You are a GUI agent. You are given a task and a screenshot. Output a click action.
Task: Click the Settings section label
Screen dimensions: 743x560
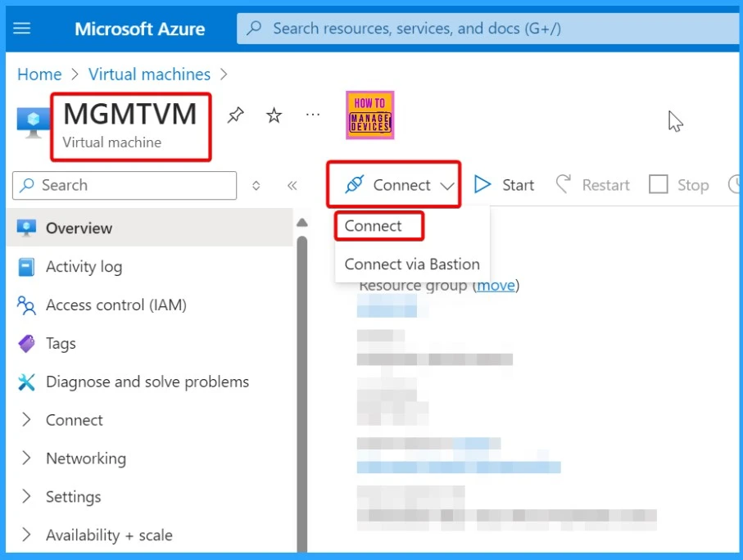74,497
